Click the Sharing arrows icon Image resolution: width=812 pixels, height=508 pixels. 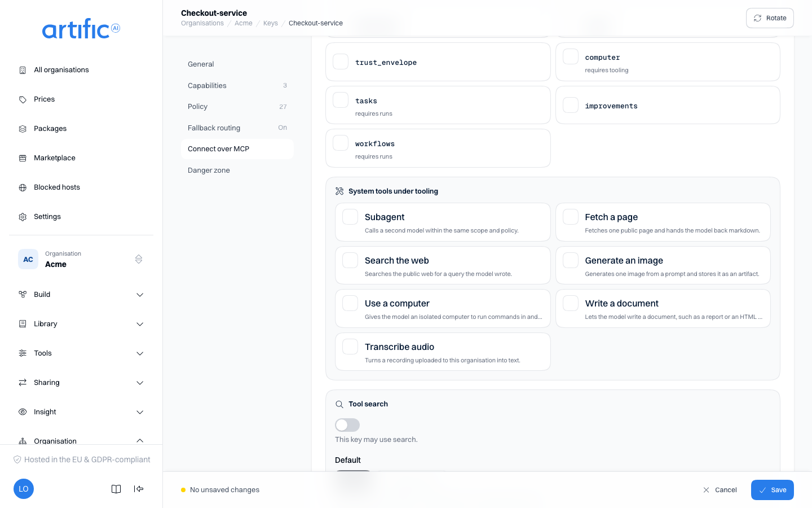(x=23, y=383)
